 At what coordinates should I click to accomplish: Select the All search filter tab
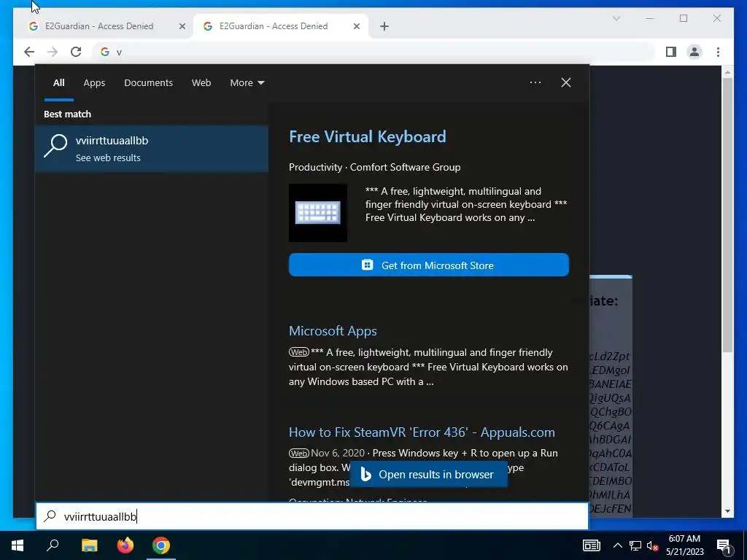point(58,83)
